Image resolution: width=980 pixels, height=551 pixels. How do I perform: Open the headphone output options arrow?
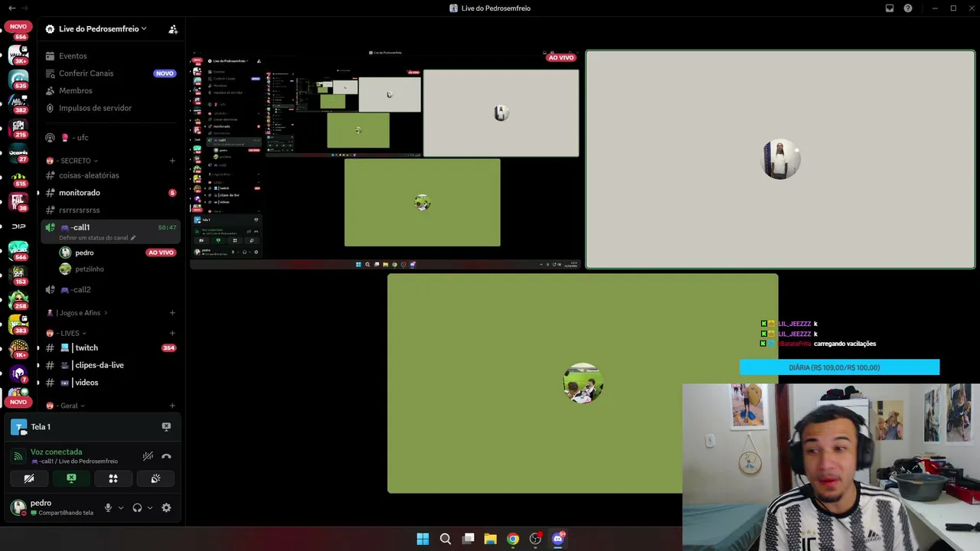pos(149,507)
